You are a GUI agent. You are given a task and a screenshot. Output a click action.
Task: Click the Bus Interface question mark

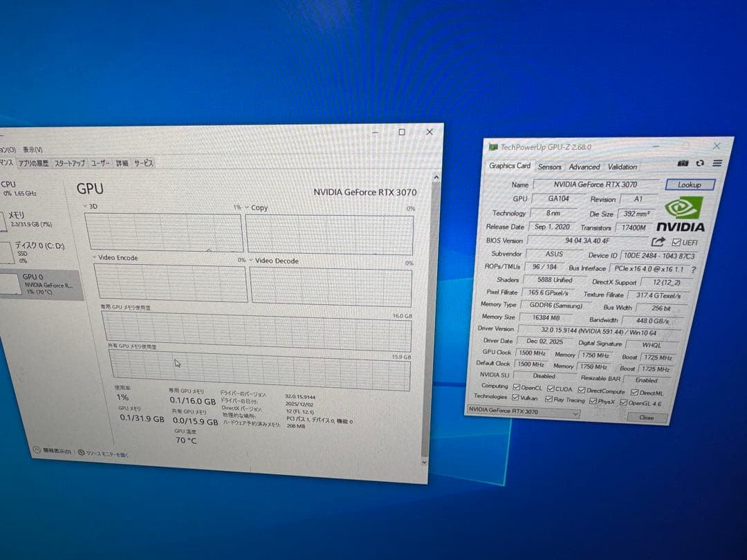(693, 270)
